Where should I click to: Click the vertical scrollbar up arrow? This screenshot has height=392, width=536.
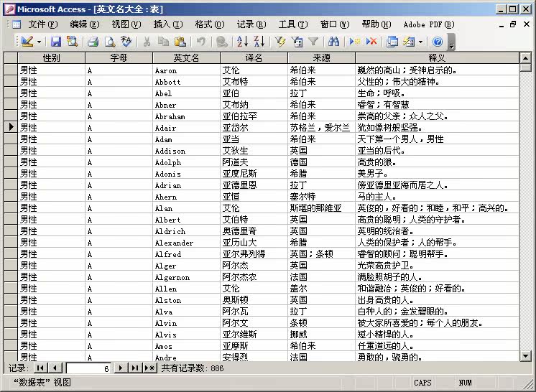(x=526, y=57)
